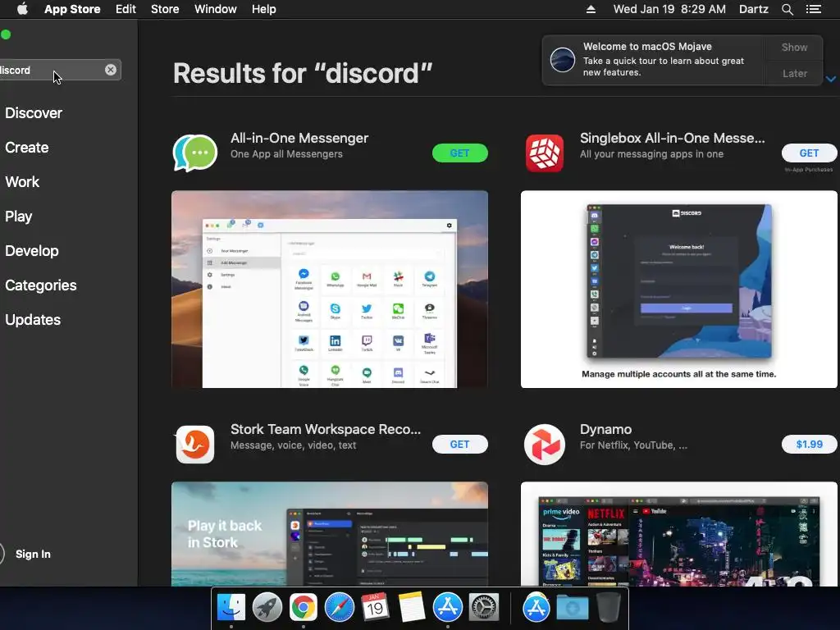Click Sign In at sidebar bottom
The height and width of the screenshot is (630, 840).
pos(33,554)
